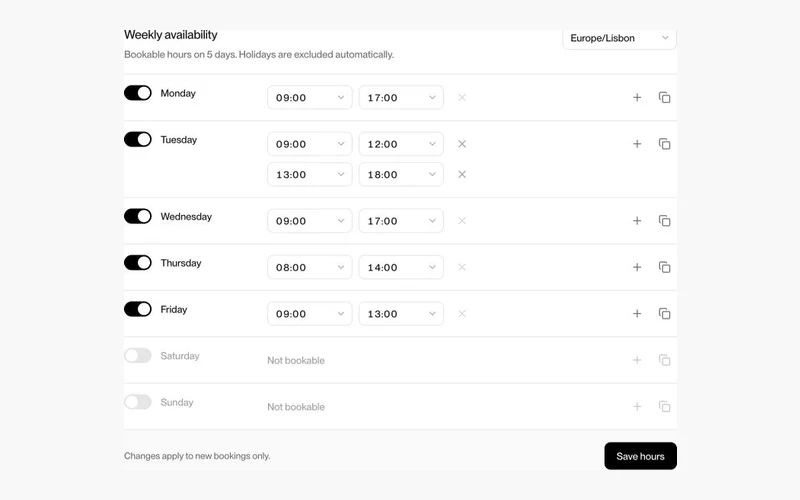Remove Thursday's 08:00–14:00 time range
800x500 pixels.
[462, 267]
